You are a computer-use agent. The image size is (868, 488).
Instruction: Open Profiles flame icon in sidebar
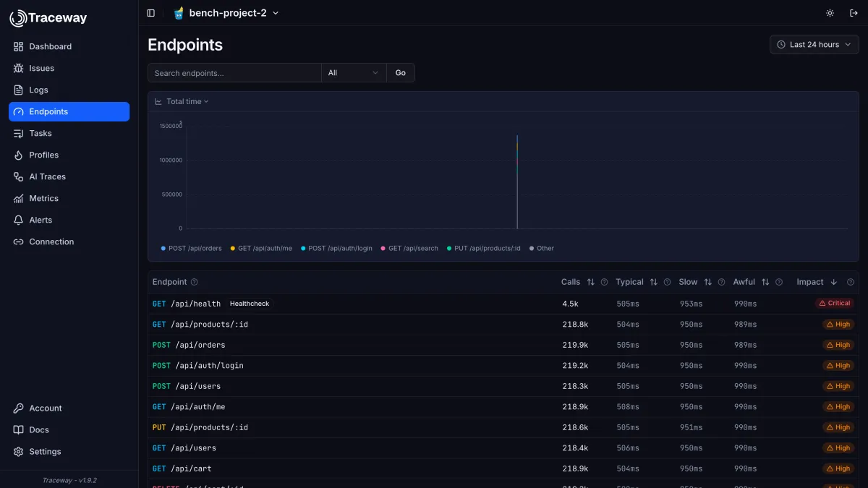pyautogui.click(x=18, y=155)
